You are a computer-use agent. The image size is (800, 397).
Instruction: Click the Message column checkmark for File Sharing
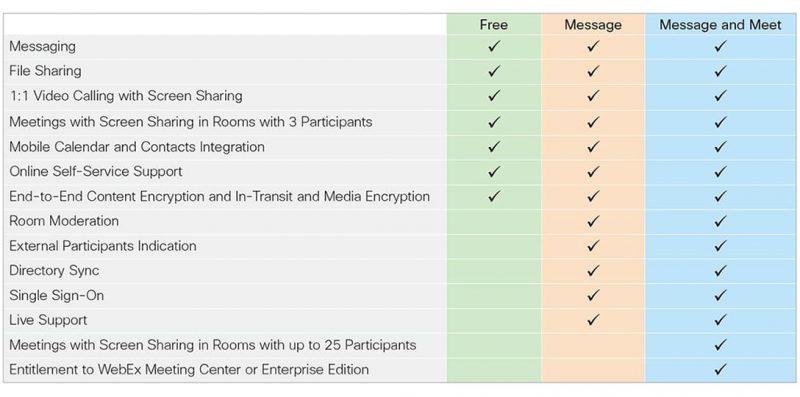592,71
